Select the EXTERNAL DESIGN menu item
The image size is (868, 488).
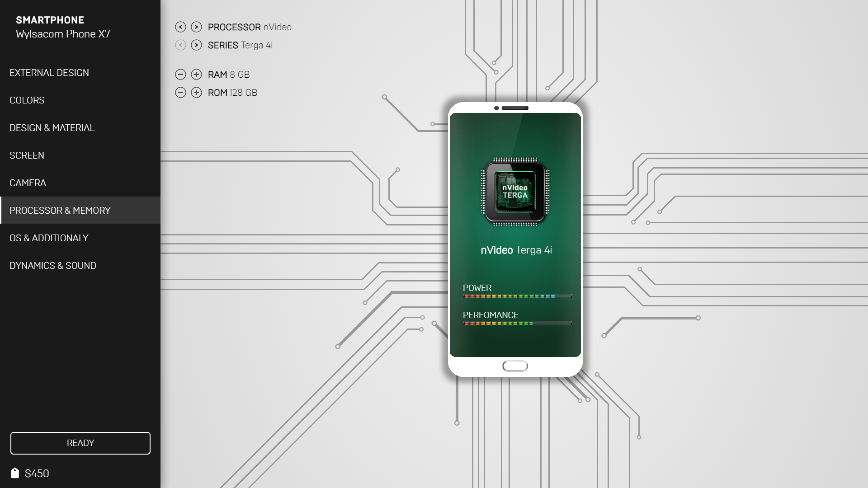[x=49, y=72]
